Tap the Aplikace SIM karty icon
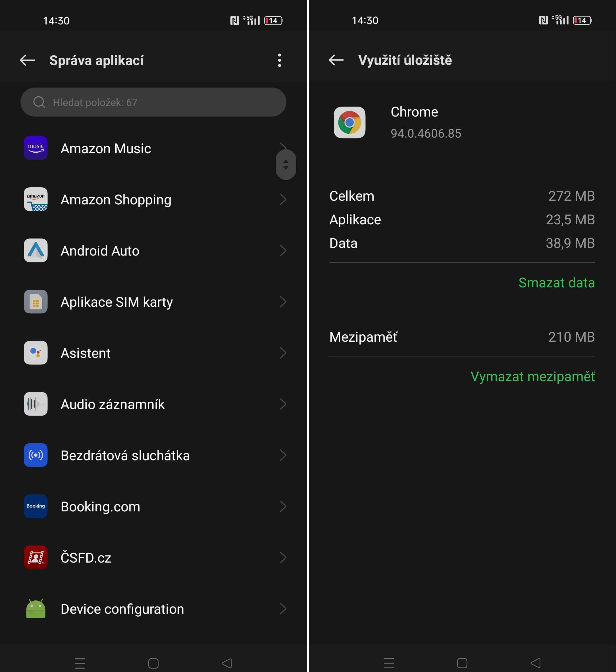 (x=36, y=302)
